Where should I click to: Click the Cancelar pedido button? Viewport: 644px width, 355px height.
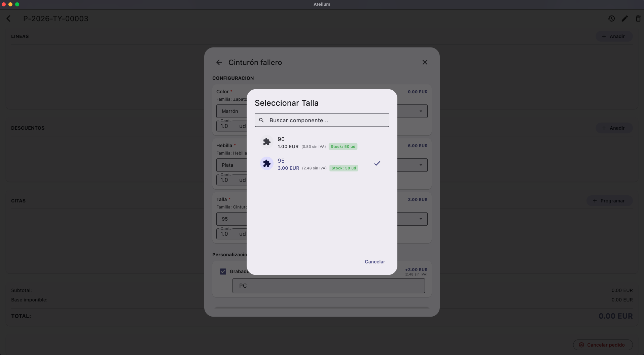point(603,345)
